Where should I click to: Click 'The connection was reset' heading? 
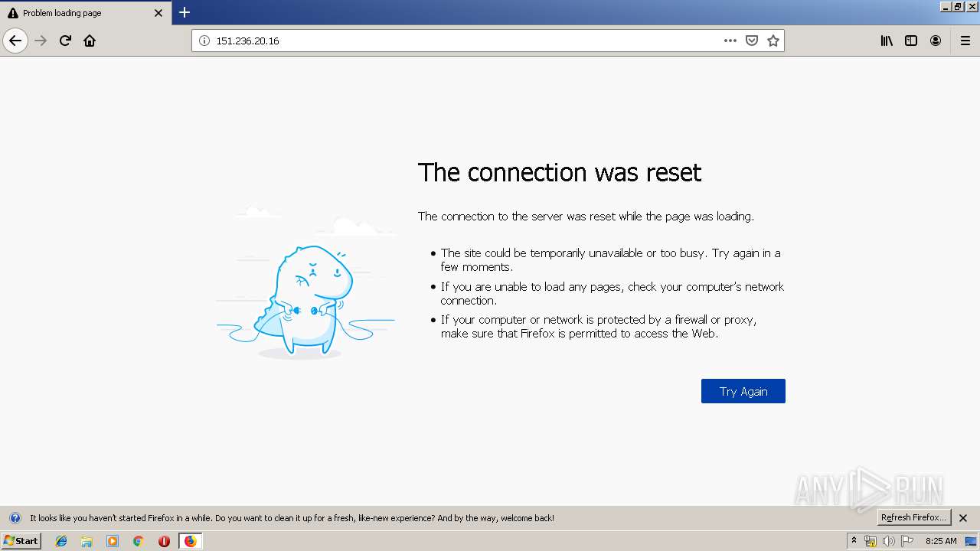560,172
